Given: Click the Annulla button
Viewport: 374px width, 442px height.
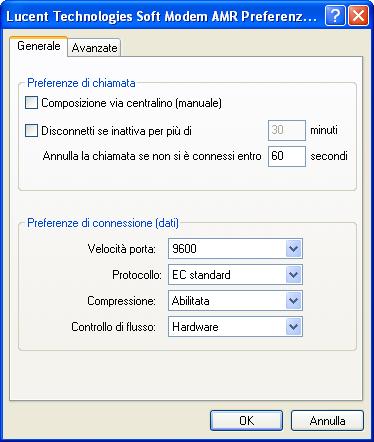Looking at the screenshot, I should pyautogui.click(x=327, y=421).
